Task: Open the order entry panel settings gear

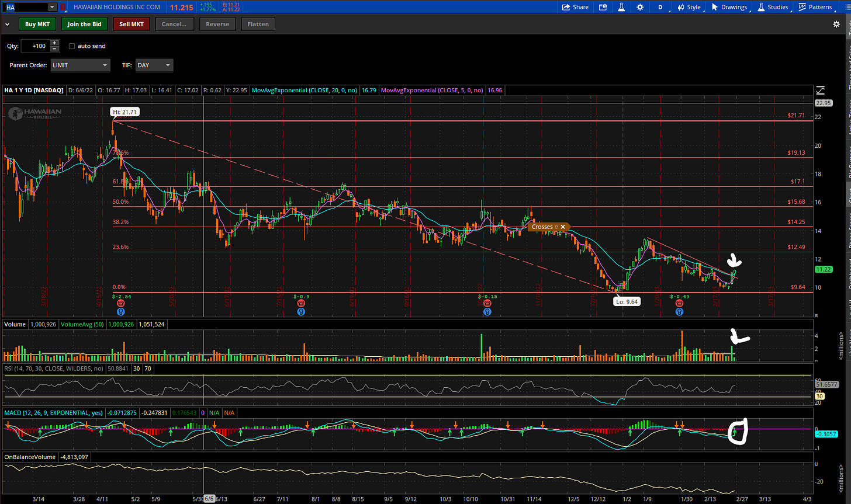Action: point(836,24)
